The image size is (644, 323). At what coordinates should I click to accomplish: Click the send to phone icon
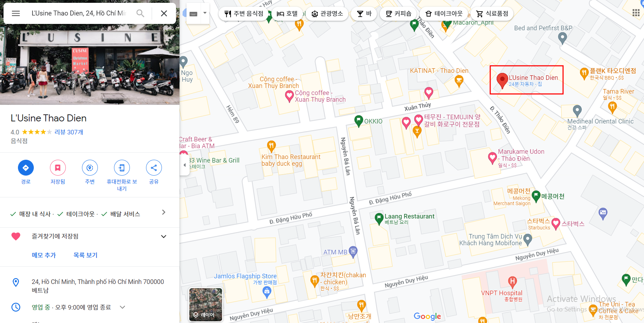(x=122, y=168)
